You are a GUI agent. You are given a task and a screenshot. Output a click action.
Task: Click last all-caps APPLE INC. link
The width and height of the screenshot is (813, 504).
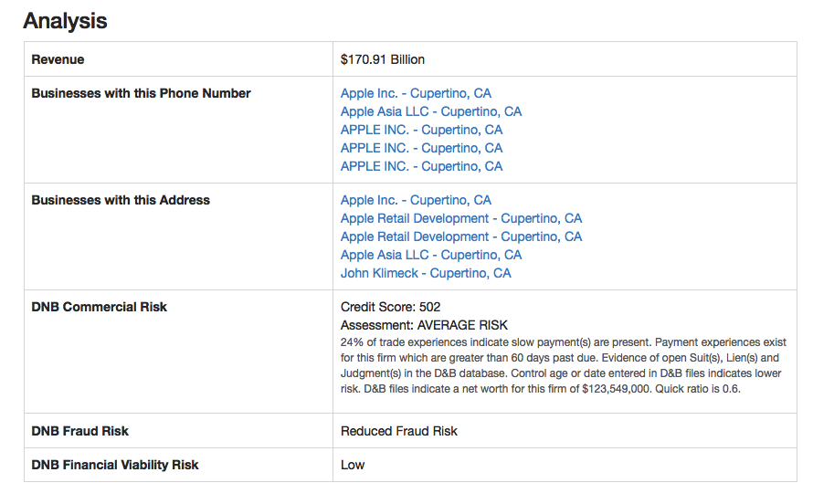(421, 166)
